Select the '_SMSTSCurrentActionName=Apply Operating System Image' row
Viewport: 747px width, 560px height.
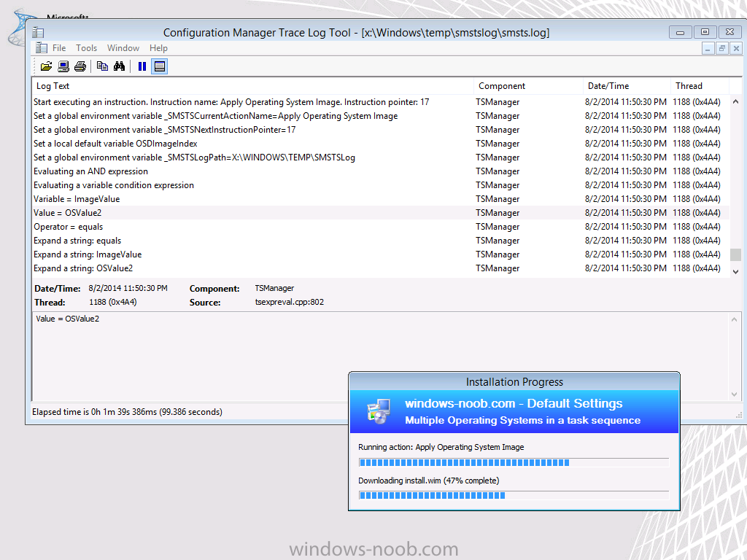click(x=380, y=116)
